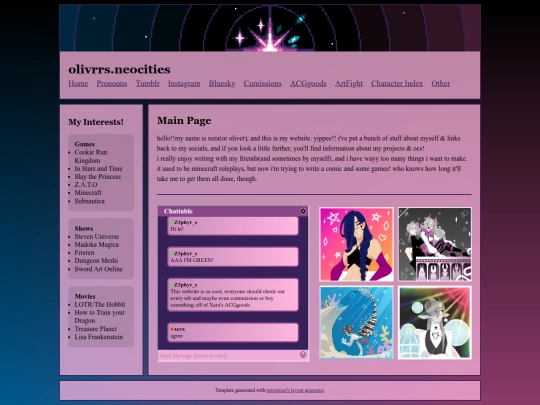Select 'LOTR/The Hobbit' list item
The height and width of the screenshot is (405, 540).
100,304
